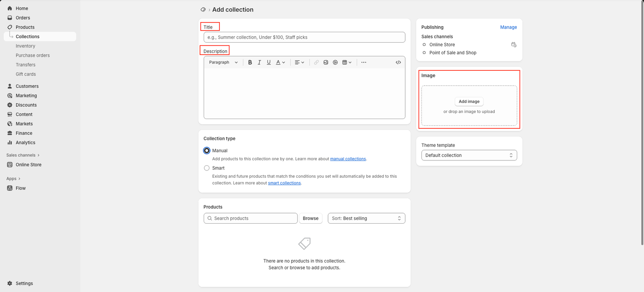
Task: Go to Orders in the sidebar
Action: (x=23, y=18)
